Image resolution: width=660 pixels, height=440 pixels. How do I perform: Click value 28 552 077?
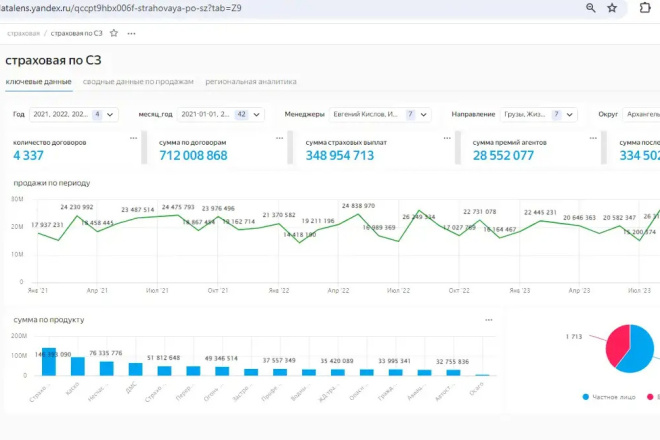pos(503,155)
